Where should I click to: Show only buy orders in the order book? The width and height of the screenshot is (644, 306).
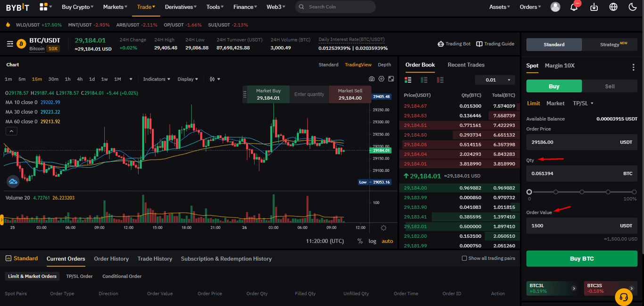423,80
